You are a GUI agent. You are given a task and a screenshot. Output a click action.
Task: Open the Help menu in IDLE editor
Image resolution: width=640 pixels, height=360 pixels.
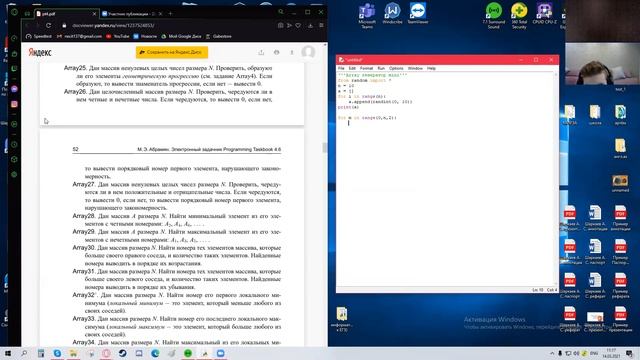point(431,68)
